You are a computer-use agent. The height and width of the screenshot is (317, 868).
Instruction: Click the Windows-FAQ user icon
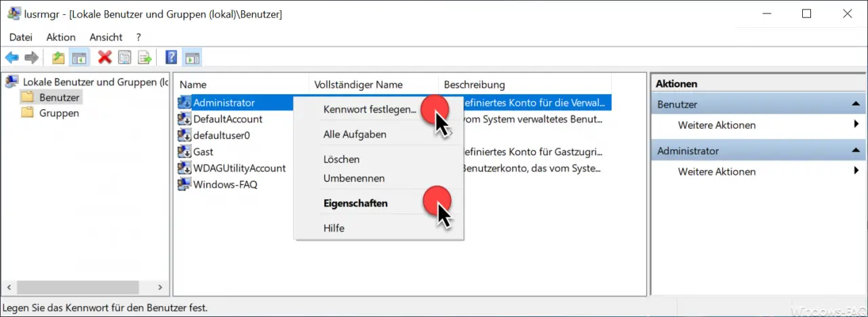point(184,184)
